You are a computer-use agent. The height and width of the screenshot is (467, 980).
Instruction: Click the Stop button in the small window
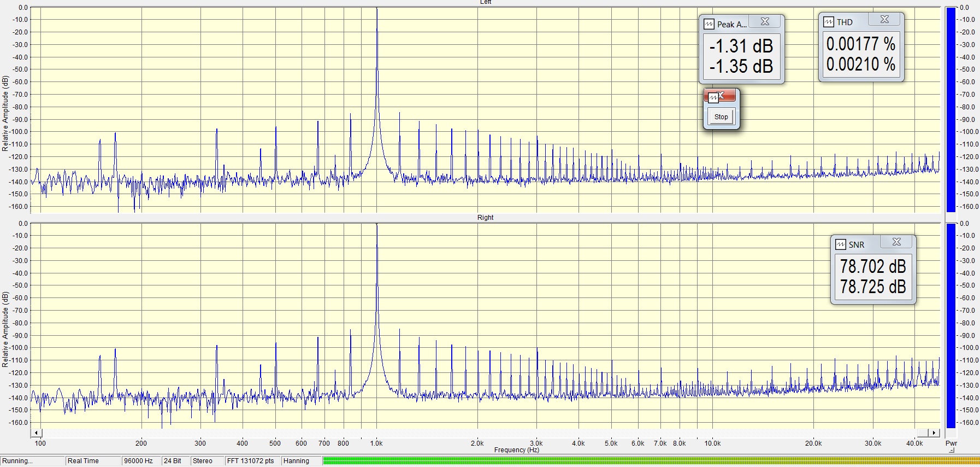[x=721, y=116]
